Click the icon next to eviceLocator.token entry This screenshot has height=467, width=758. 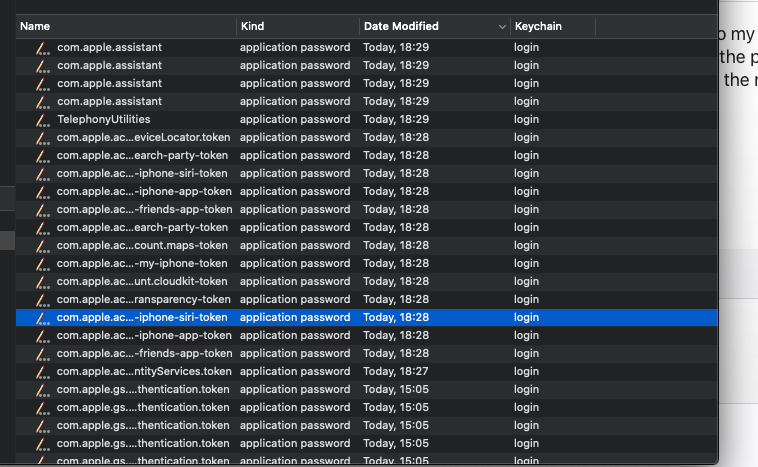click(x=41, y=137)
